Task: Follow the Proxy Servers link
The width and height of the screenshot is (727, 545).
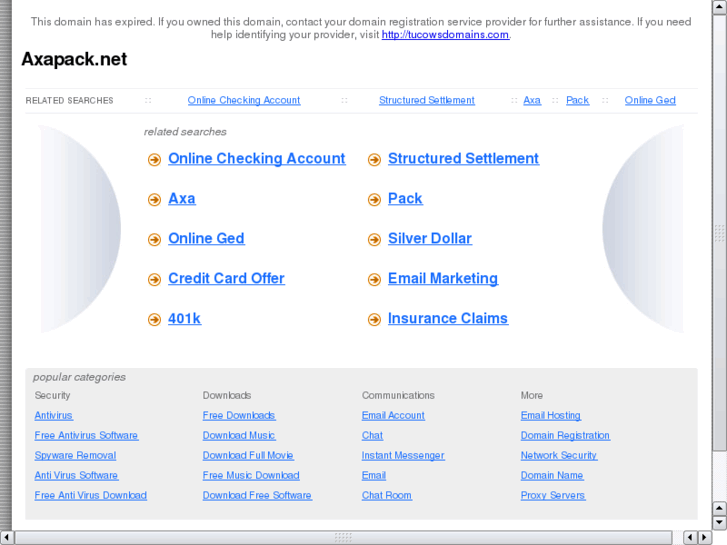Action: (x=553, y=495)
